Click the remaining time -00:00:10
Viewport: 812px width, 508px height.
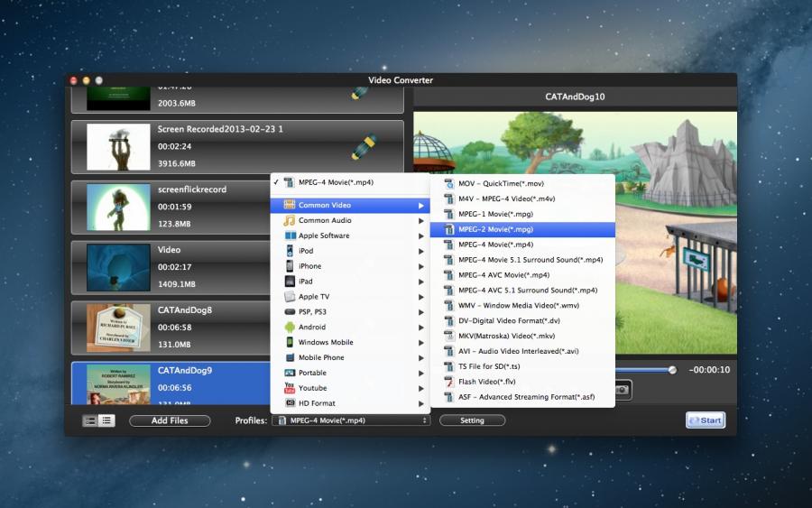(709, 370)
